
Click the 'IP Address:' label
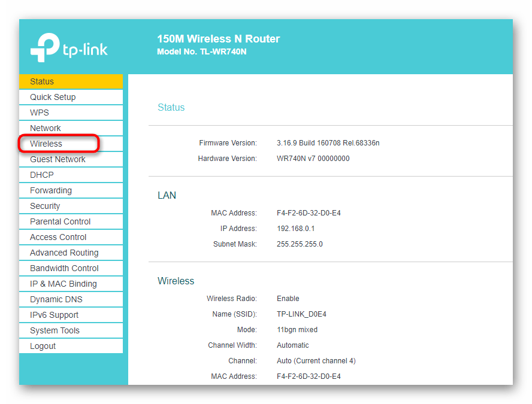(238, 229)
